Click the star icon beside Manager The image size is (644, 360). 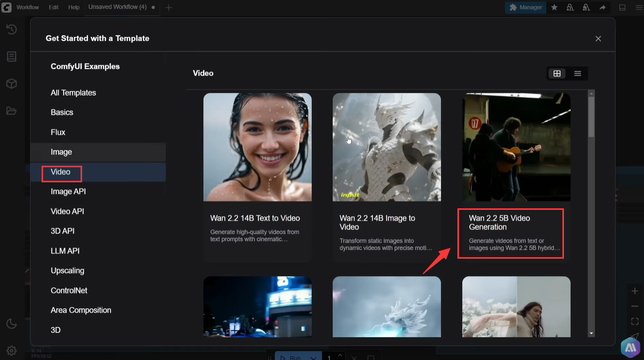[x=555, y=7]
